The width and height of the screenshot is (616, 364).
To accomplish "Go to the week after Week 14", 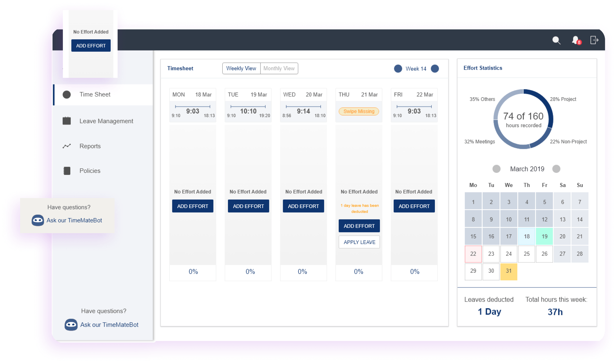I will pyautogui.click(x=435, y=69).
